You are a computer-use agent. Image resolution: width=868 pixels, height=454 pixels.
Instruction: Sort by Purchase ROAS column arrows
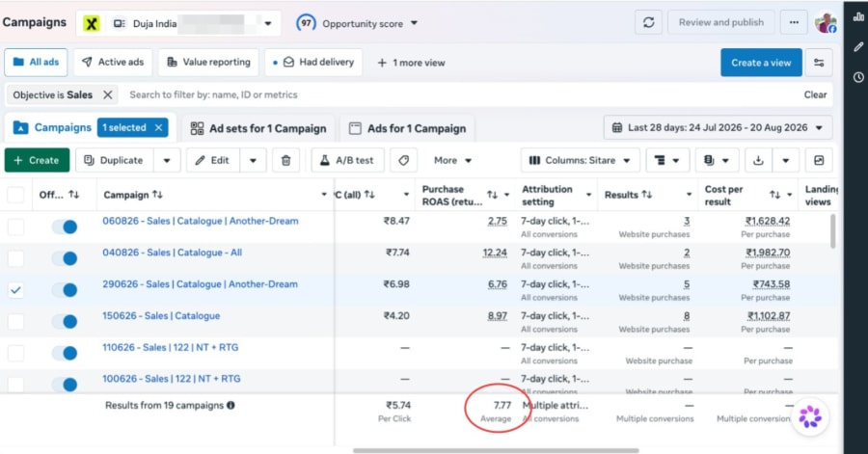pos(492,195)
